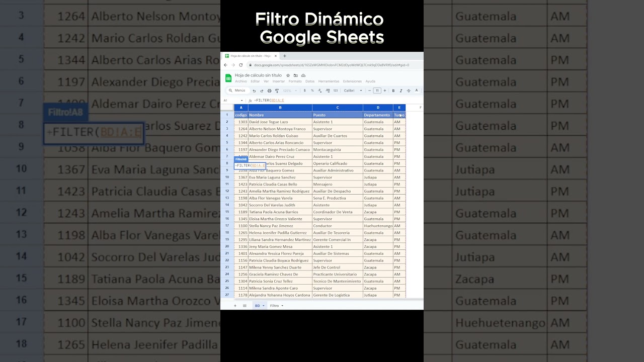
Task: Apply percent format icon
Action: point(312,90)
